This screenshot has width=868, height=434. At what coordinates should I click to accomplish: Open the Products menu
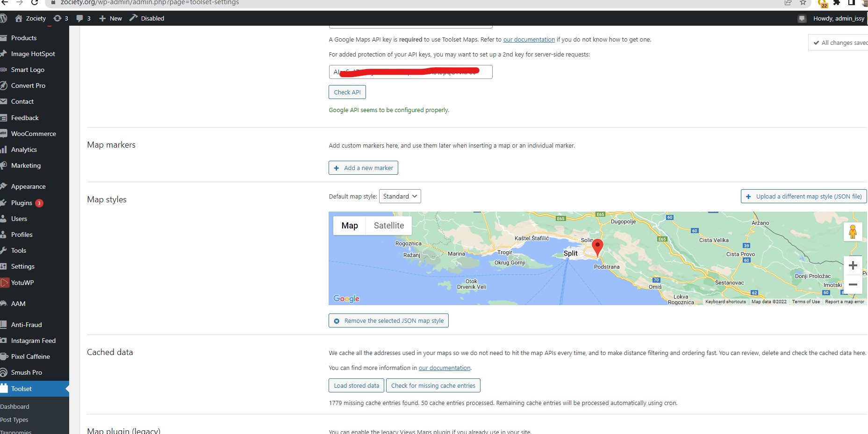click(24, 38)
